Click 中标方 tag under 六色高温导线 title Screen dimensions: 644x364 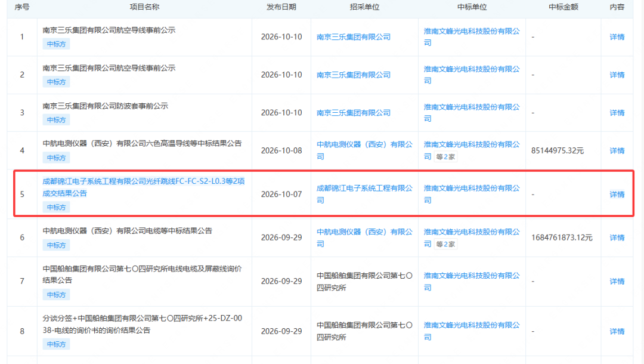click(x=56, y=158)
